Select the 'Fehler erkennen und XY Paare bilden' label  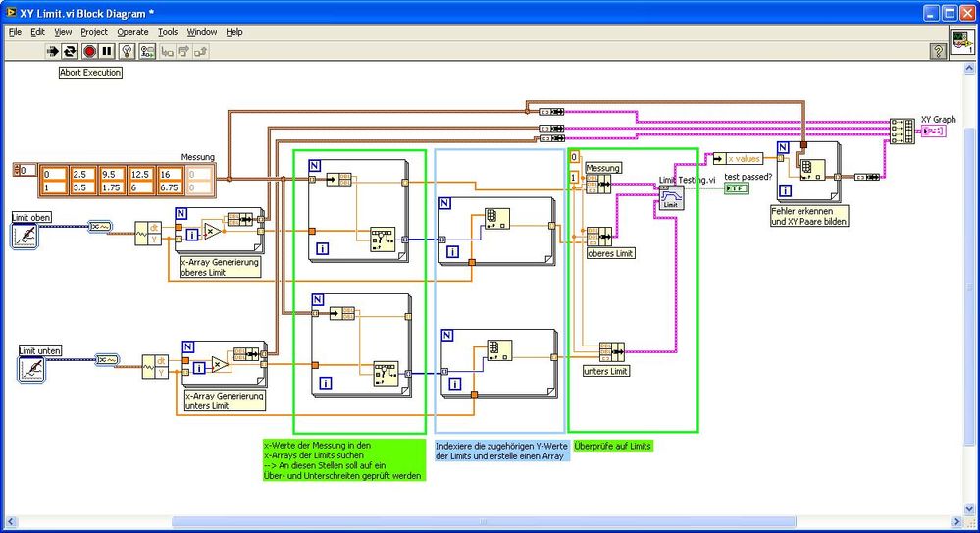tap(809, 217)
